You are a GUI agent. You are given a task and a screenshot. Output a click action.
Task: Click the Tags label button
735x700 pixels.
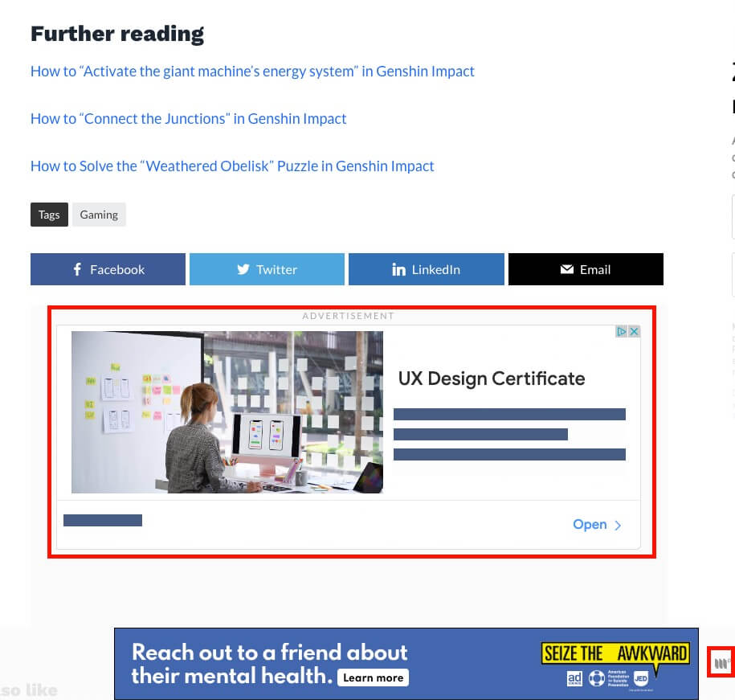pos(49,214)
